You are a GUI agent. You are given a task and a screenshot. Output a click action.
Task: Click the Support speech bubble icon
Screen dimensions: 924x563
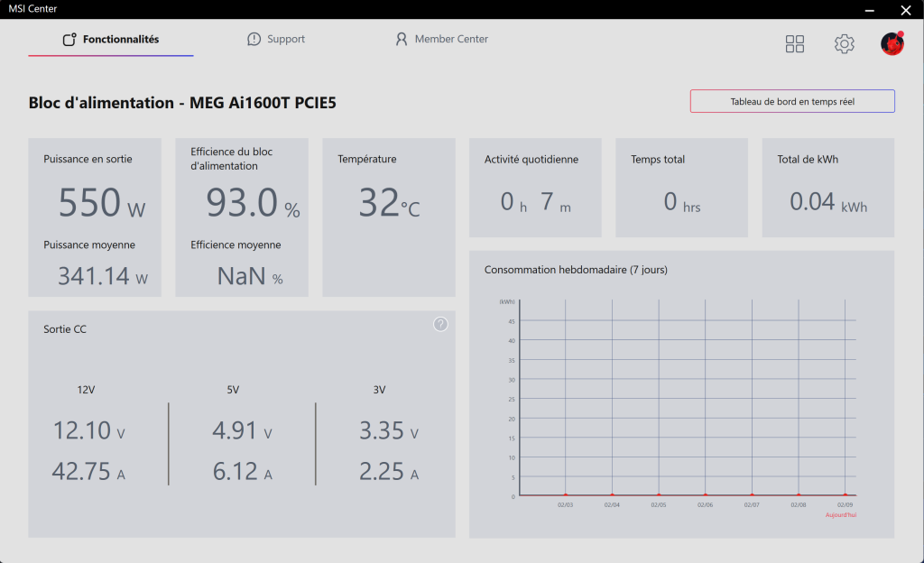pos(254,39)
